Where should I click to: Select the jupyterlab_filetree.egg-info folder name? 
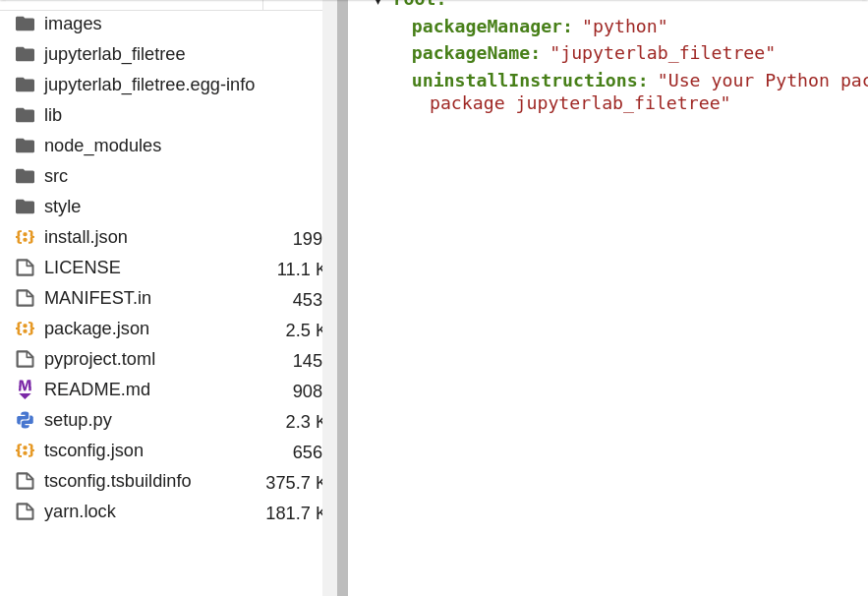click(x=149, y=85)
